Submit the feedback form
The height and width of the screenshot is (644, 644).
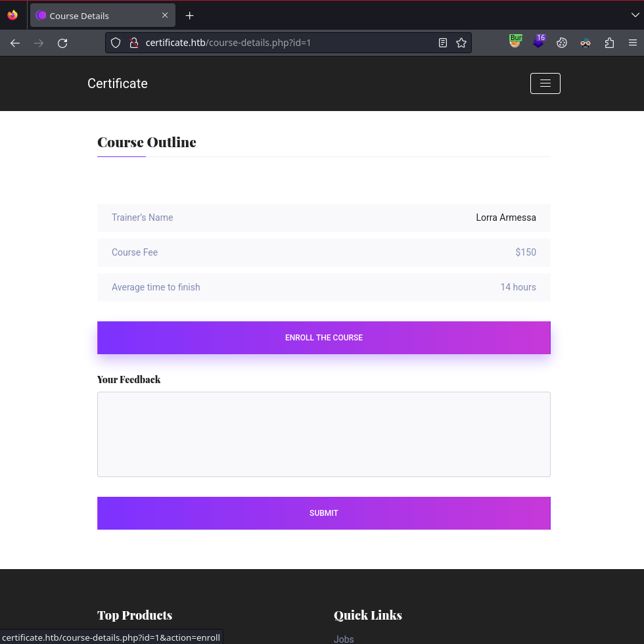pos(323,513)
